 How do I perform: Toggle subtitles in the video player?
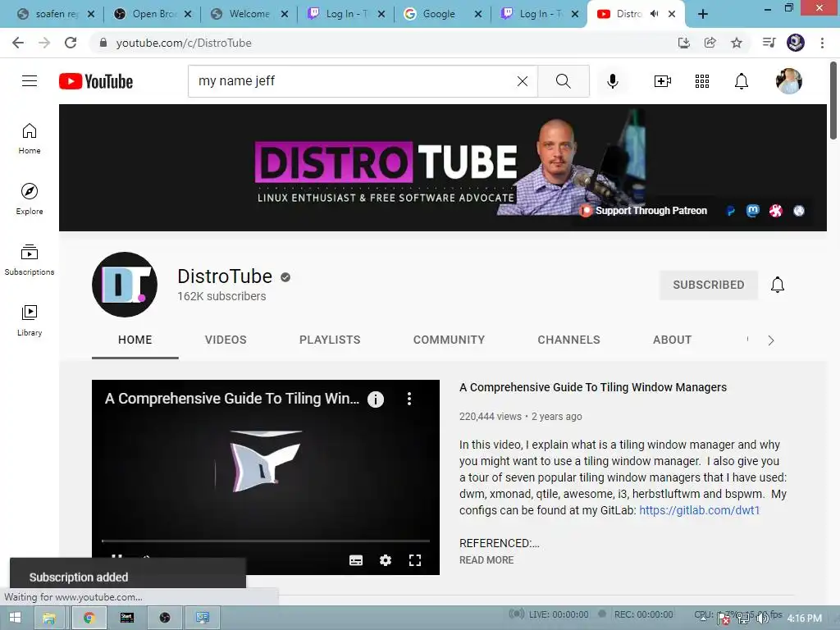356,559
